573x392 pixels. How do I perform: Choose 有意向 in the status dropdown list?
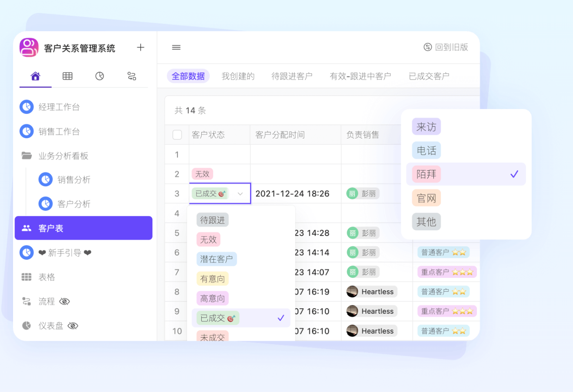coord(213,279)
